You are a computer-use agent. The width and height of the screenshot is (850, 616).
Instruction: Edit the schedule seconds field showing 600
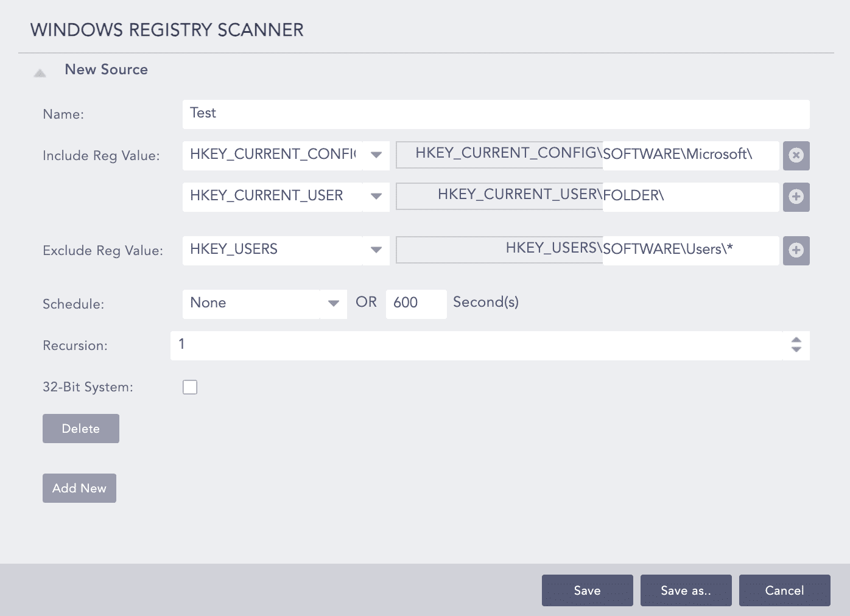[416, 304]
